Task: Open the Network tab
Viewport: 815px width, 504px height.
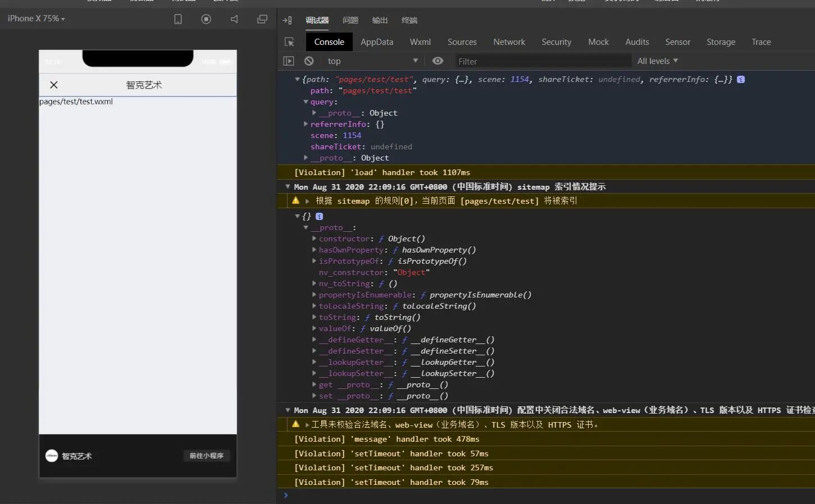Action: point(509,42)
